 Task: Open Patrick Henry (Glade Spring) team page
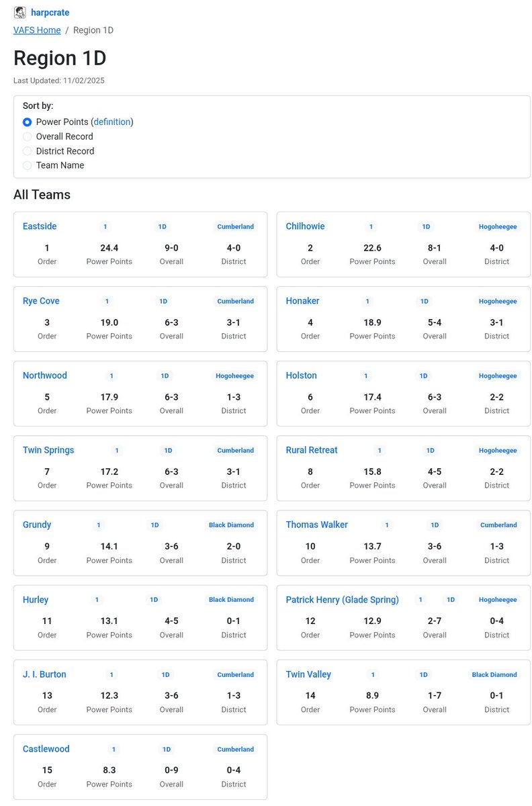342,599
